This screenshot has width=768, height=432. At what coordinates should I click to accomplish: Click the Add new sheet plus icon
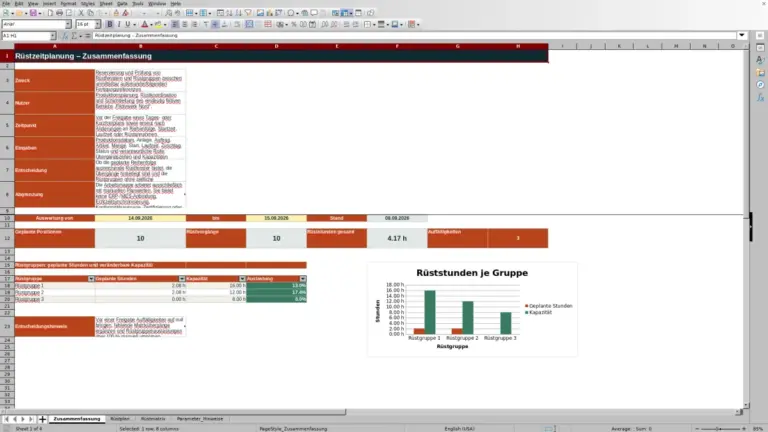(42, 419)
